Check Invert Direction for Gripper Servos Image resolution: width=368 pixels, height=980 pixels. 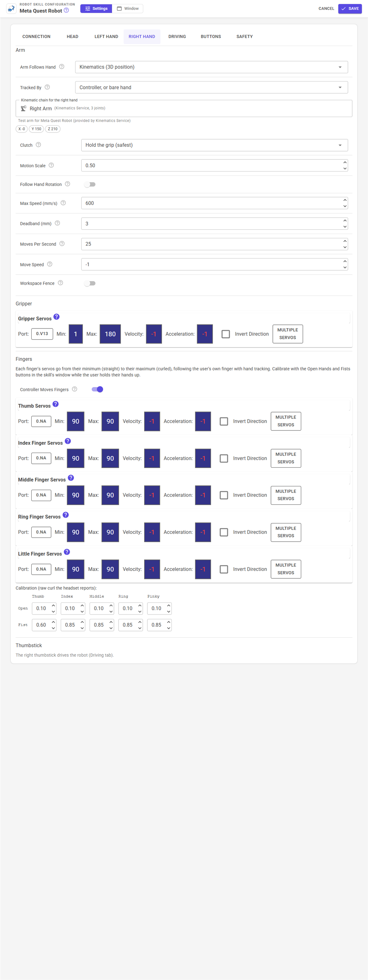[x=226, y=334]
